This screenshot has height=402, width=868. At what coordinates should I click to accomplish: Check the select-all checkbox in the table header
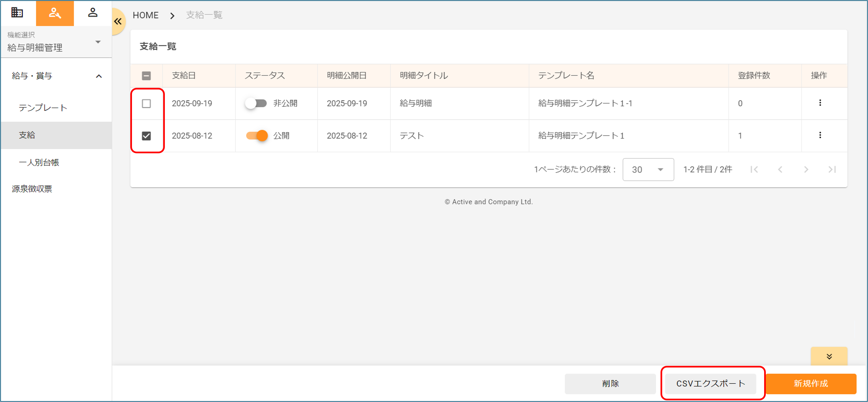coord(146,76)
